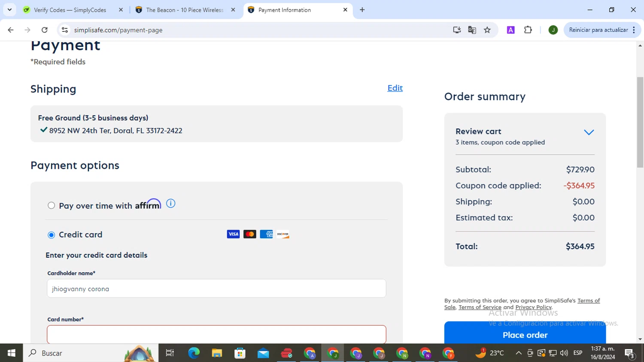Click the ESP language indicator
The width and height of the screenshot is (644, 362).
tap(578, 353)
